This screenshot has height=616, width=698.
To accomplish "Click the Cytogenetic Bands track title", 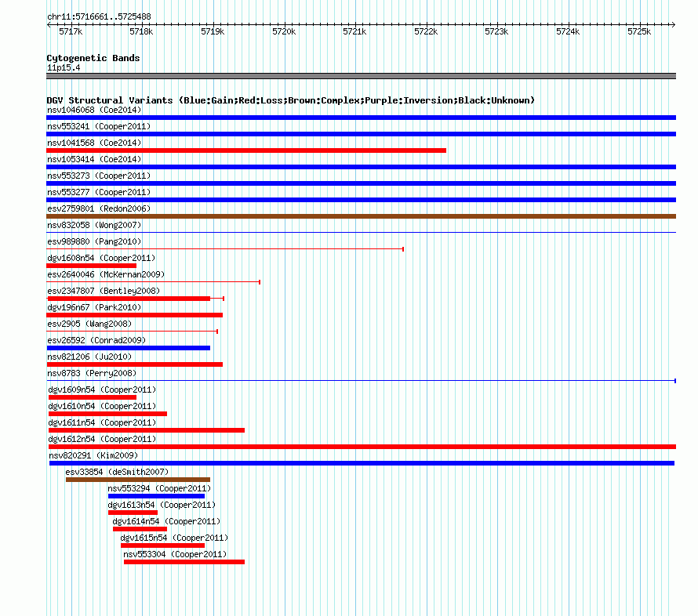I will point(93,58).
